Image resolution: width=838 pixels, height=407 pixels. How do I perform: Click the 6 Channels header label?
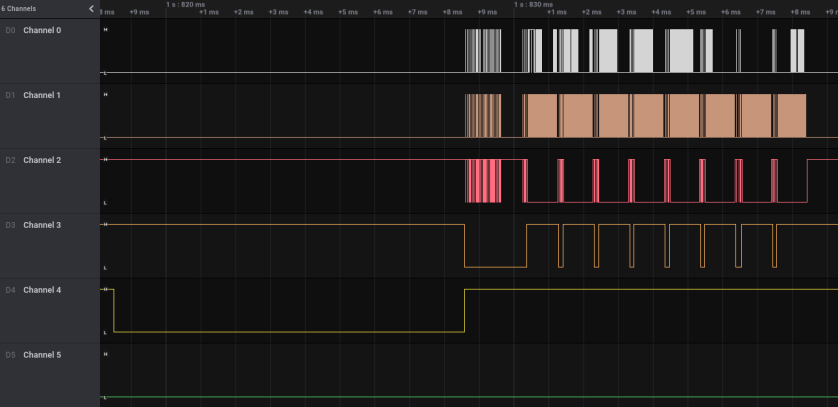click(18, 8)
